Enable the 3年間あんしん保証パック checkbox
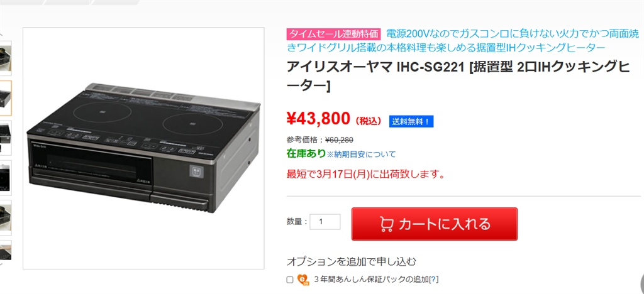 (x=290, y=280)
